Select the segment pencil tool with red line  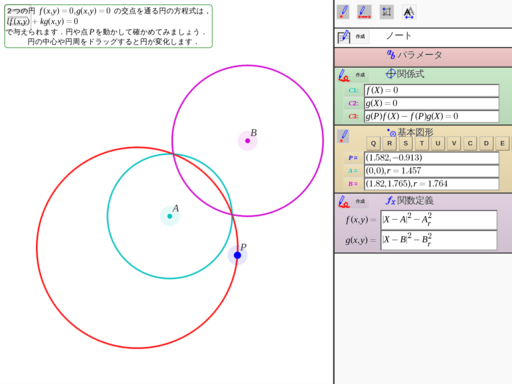(364, 12)
